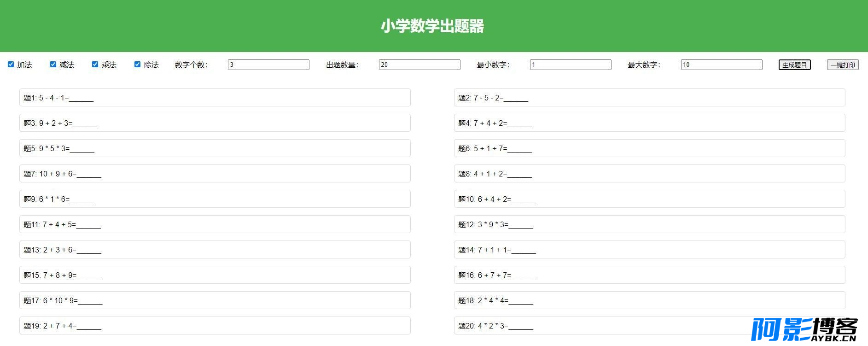Screen dimensions: 868x346
Task: Click the 出题数量 label
Action: coord(342,65)
